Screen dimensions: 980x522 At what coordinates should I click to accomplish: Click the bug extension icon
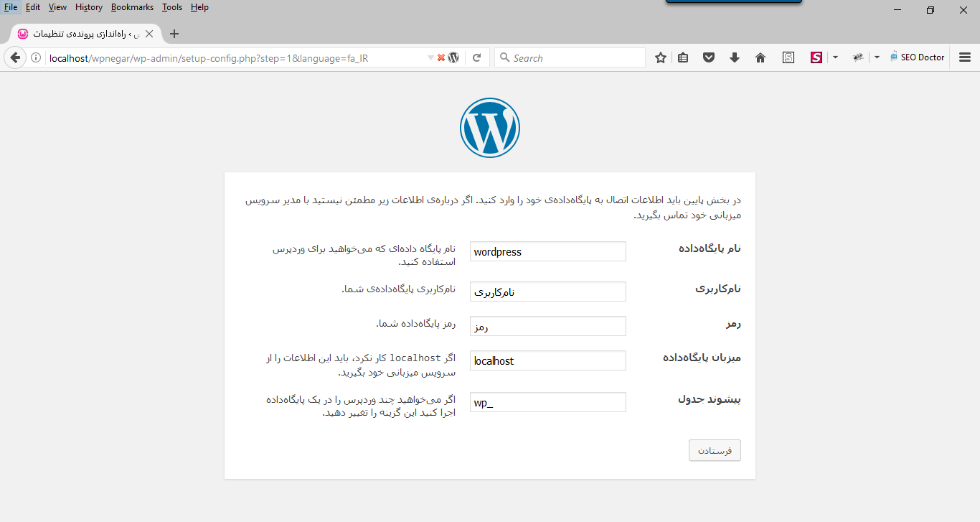pos(857,57)
